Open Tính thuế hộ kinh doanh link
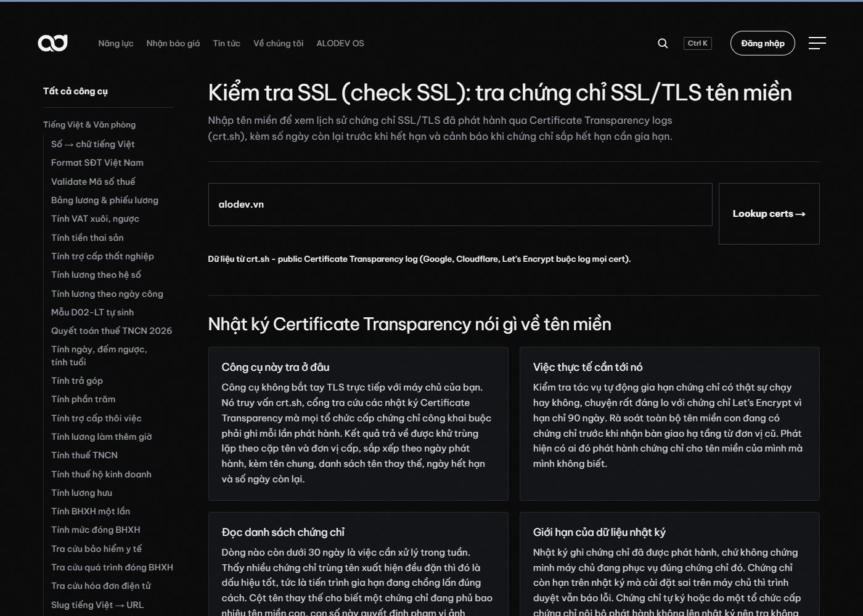Image resolution: width=863 pixels, height=616 pixels. [101, 474]
